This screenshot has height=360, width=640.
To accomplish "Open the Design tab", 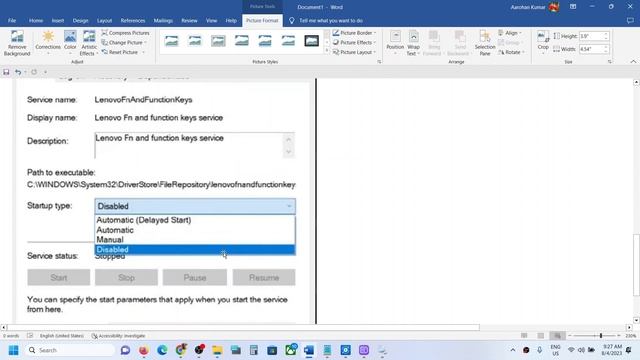I will click(x=80, y=20).
